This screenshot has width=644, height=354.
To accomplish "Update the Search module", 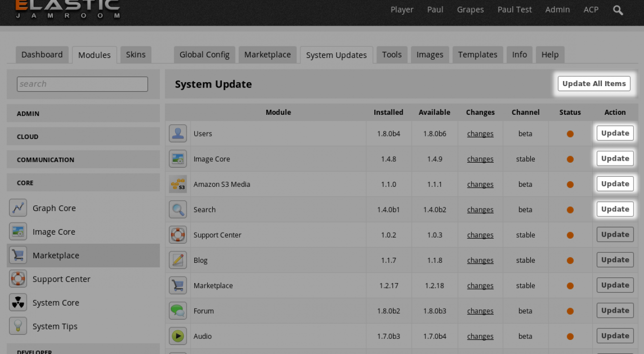I will tap(615, 209).
